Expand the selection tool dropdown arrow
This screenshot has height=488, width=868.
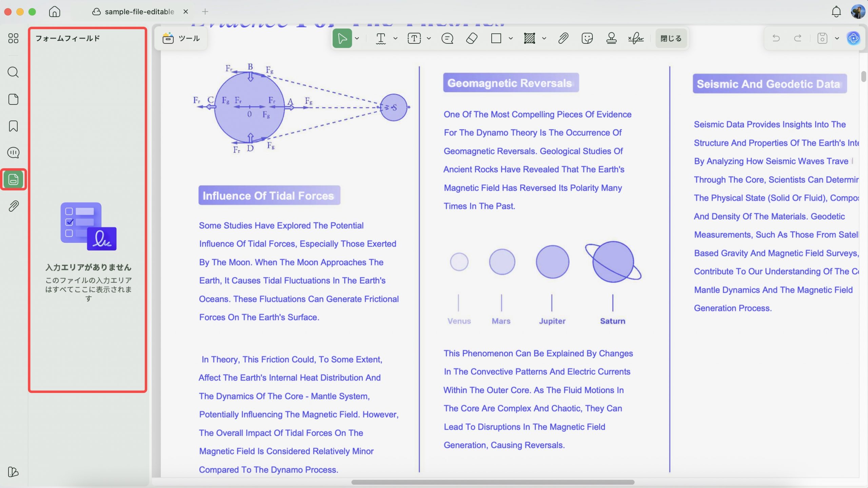(x=357, y=38)
